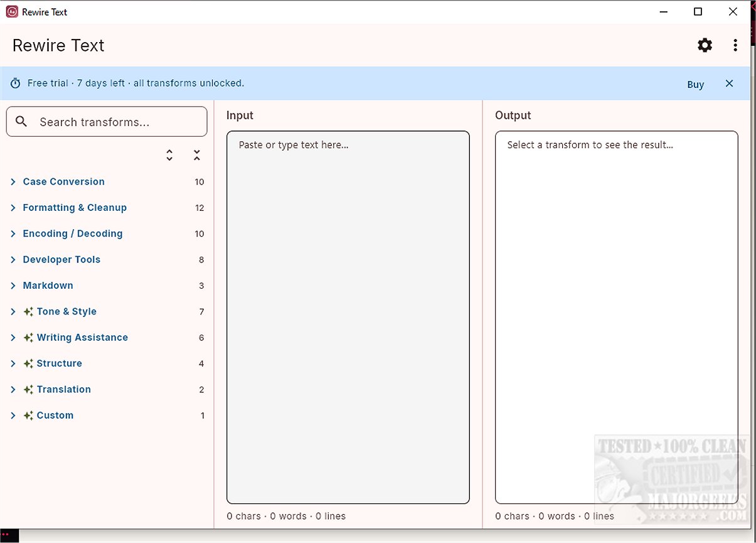This screenshot has height=543, width=756.
Task: Expand the Formatting & Cleanup chevron
Action: click(x=13, y=208)
